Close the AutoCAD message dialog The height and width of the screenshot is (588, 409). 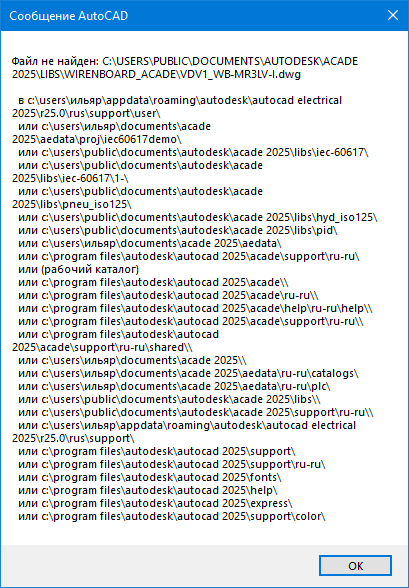(x=393, y=15)
